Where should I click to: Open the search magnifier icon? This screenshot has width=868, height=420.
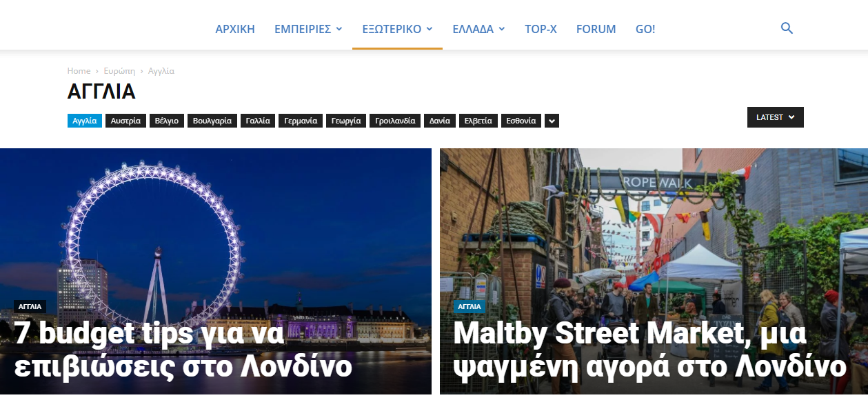(787, 28)
